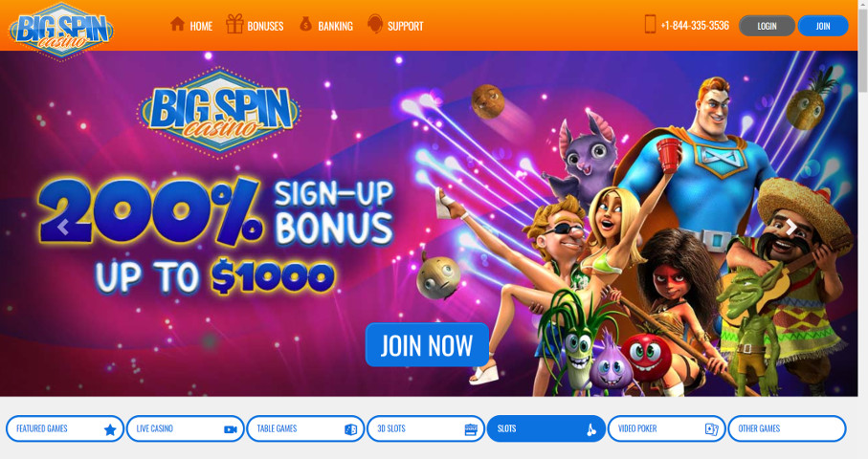Image resolution: width=868 pixels, height=459 pixels.
Task: Click the phone icon beside number
Action: [x=651, y=24]
